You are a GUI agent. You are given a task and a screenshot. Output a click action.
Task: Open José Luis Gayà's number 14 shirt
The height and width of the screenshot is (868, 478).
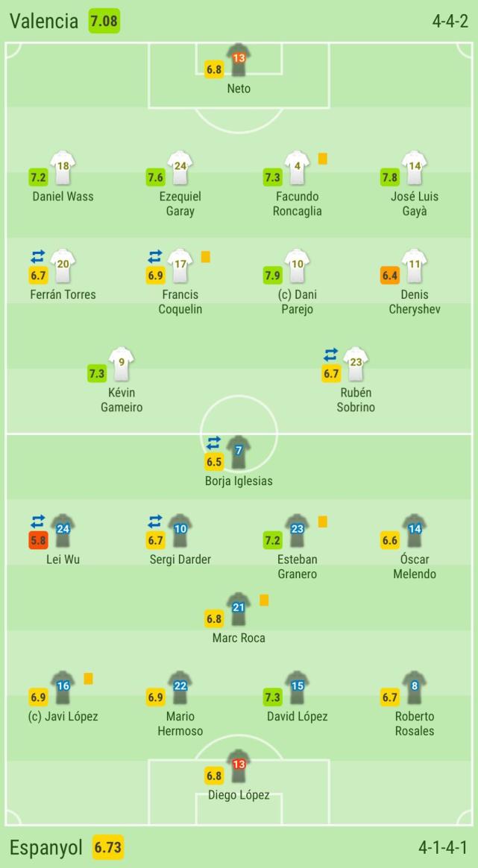click(x=415, y=168)
